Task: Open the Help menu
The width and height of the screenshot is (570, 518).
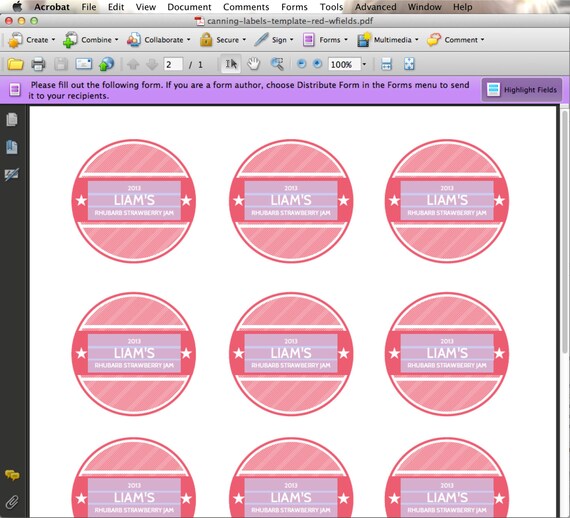Action: (462, 7)
